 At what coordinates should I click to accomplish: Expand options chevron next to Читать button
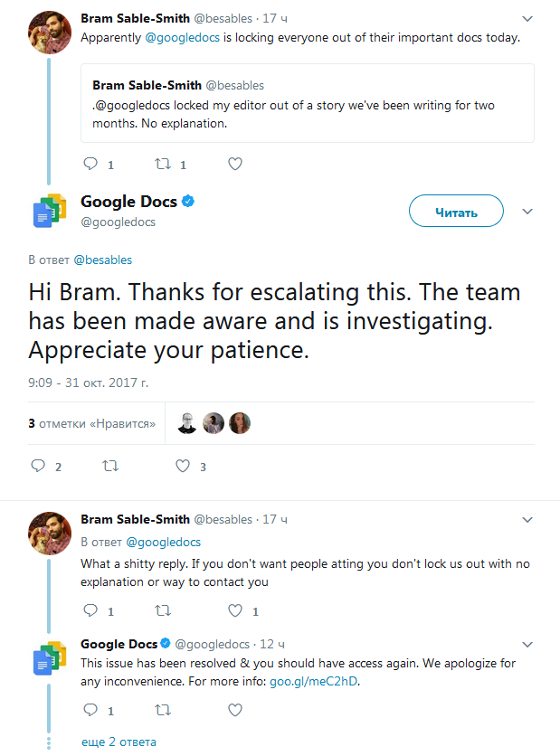tap(528, 212)
